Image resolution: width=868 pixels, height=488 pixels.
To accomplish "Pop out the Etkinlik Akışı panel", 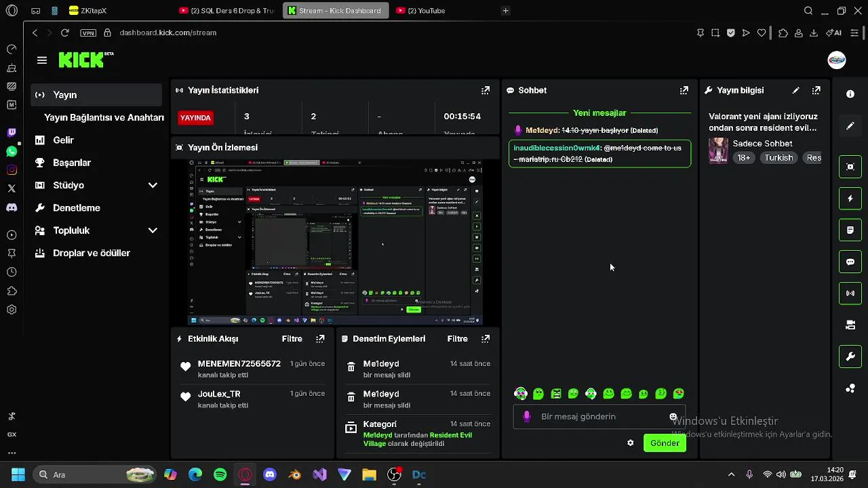I will (x=320, y=339).
